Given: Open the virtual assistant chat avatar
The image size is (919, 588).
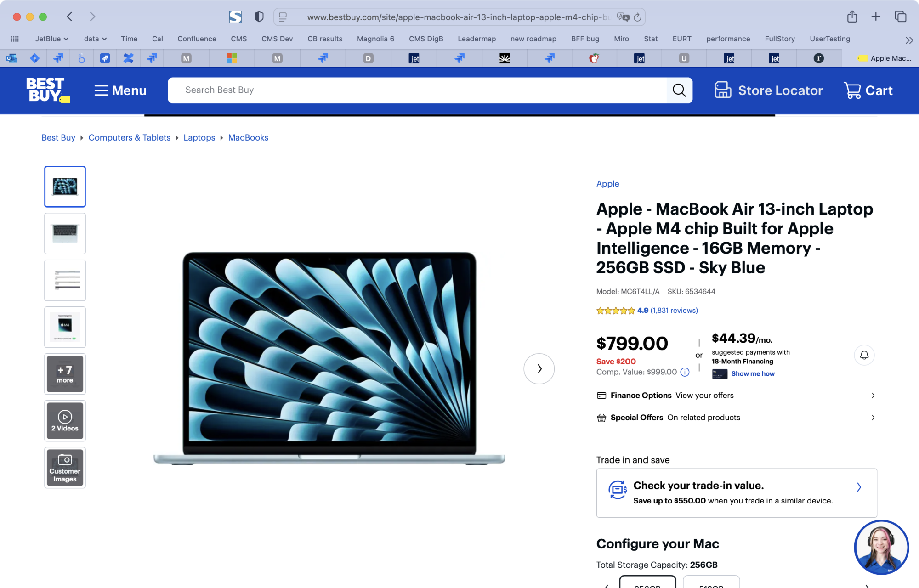Looking at the screenshot, I should (881, 547).
